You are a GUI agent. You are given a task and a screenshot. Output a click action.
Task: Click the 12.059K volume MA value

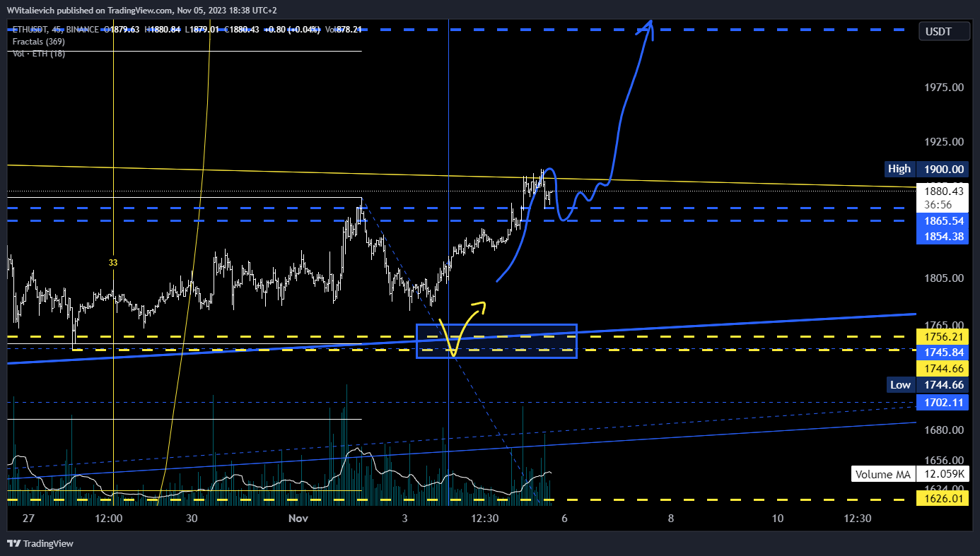coord(943,474)
